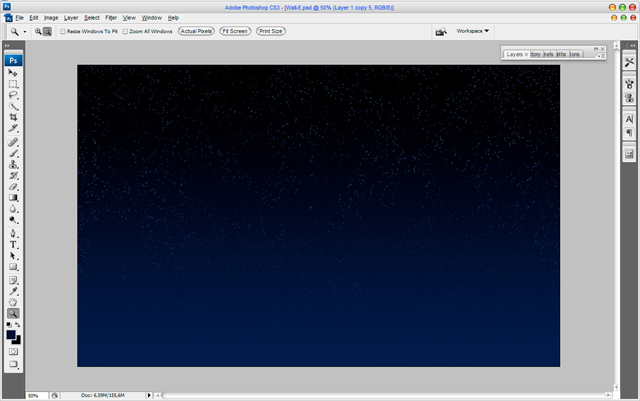Select the Path Selection tool
640x401 pixels.
tap(13, 256)
